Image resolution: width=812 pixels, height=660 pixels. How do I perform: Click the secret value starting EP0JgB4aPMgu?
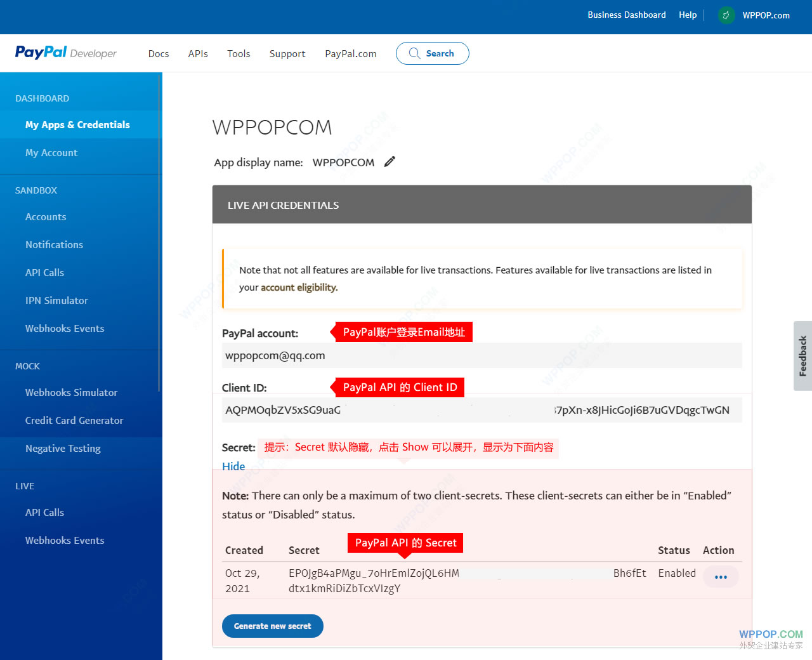coord(467,580)
